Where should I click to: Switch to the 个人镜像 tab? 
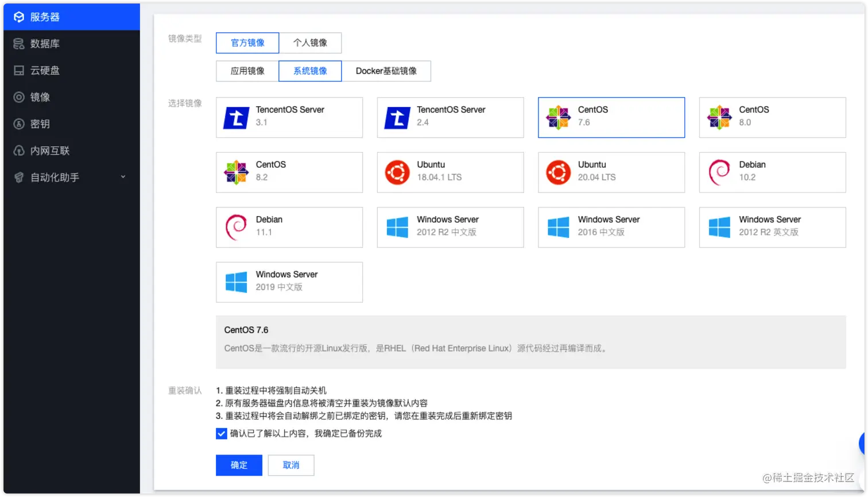(310, 43)
